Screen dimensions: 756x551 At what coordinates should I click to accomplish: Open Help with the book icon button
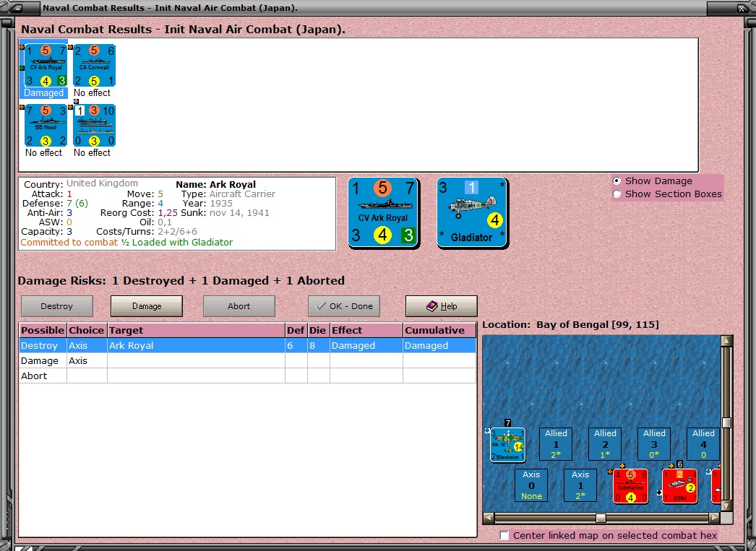coord(442,306)
